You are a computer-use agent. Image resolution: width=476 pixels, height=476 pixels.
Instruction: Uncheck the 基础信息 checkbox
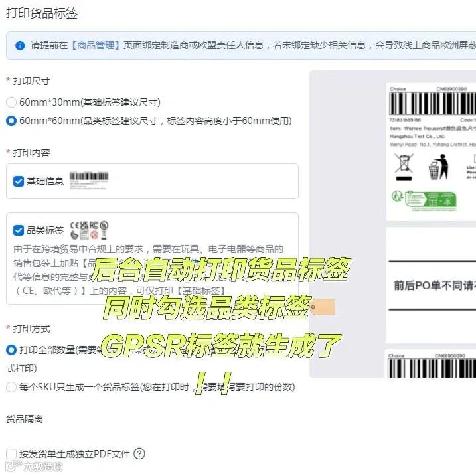[19, 181]
